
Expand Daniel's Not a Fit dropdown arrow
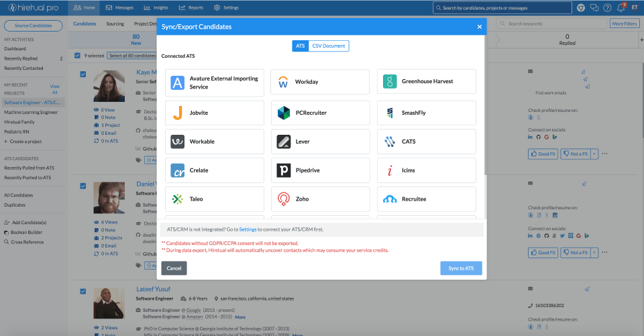tap(594, 253)
